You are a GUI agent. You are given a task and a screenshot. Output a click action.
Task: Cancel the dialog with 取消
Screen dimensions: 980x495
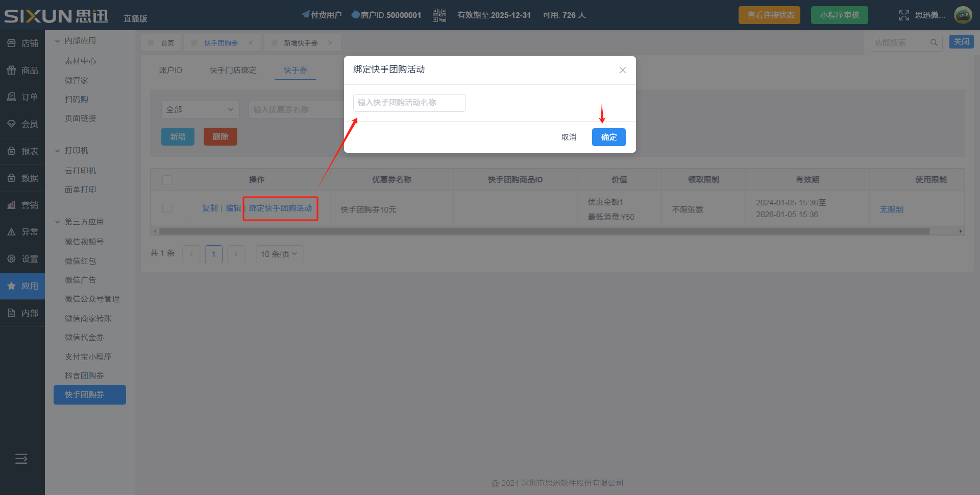click(x=569, y=137)
